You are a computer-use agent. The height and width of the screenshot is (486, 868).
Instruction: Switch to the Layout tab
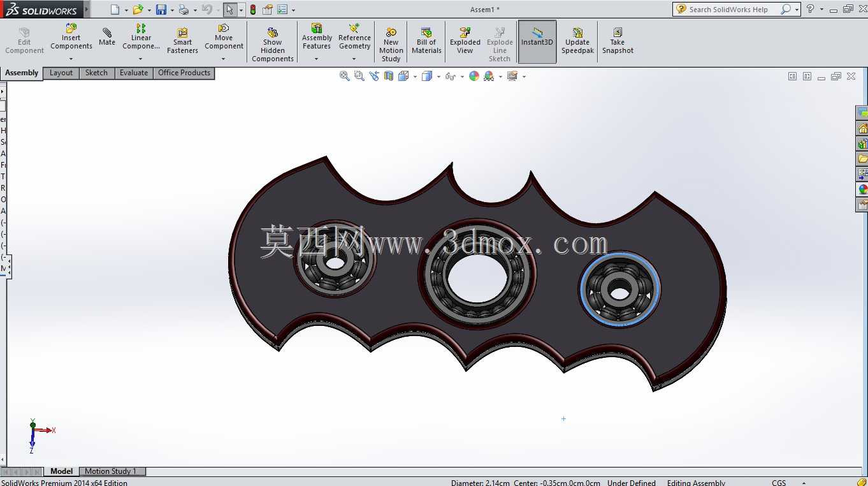61,73
